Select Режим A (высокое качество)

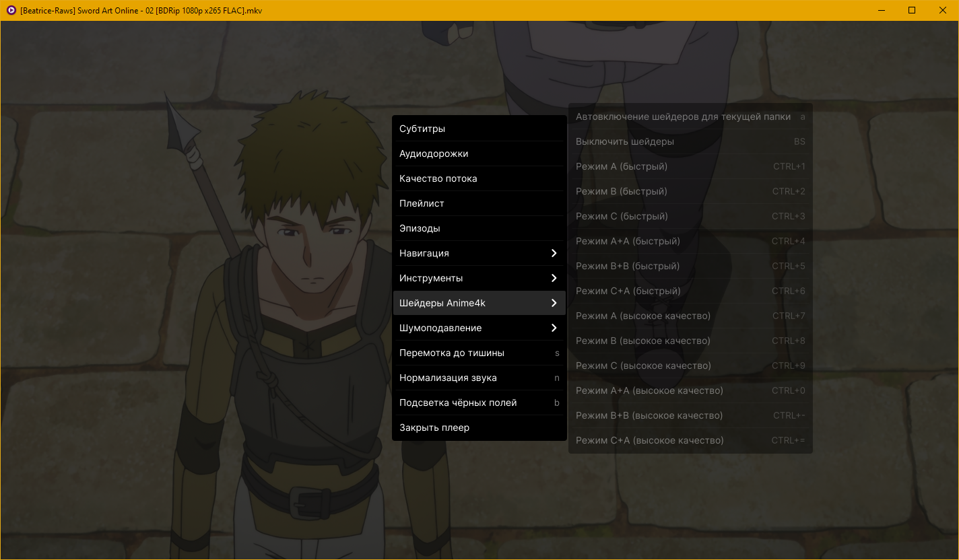690,316
